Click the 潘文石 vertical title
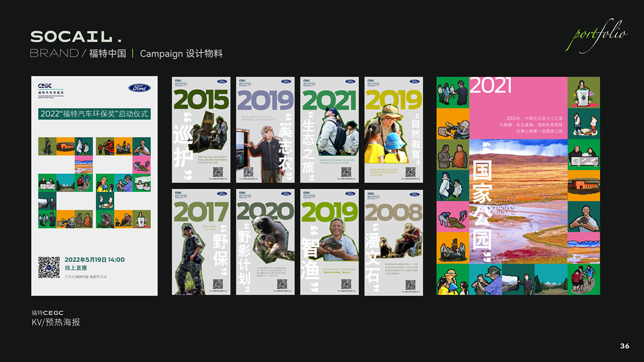The image size is (644, 362). click(x=373, y=258)
